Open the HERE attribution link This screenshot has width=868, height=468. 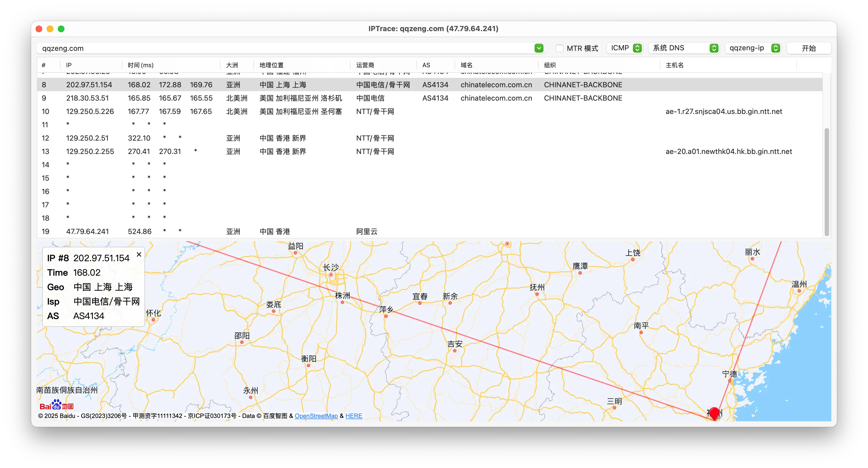click(x=354, y=416)
